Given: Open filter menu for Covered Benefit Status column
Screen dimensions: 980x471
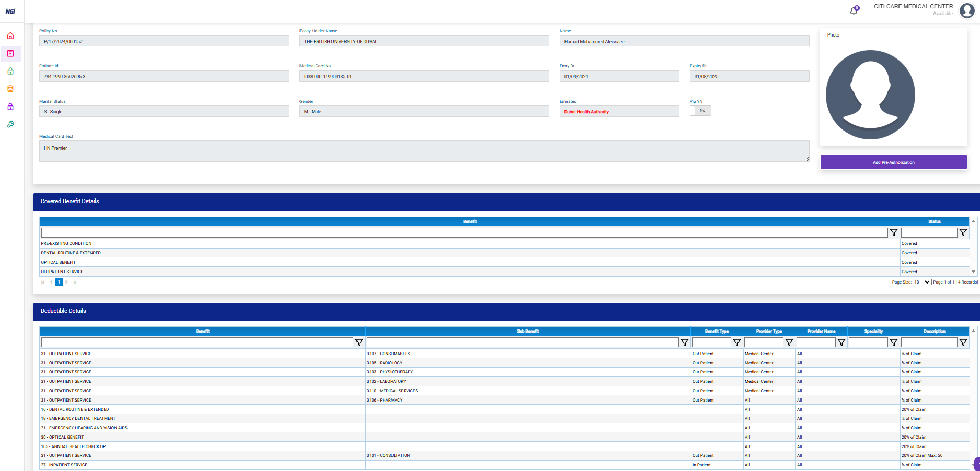Looking at the screenshot, I should point(963,232).
